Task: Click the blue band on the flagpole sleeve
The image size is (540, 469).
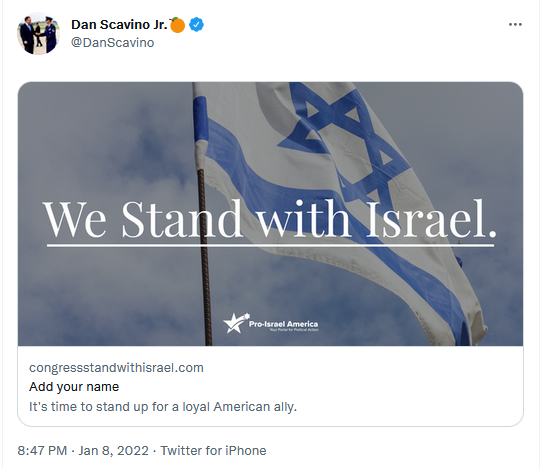Action: (x=200, y=119)
